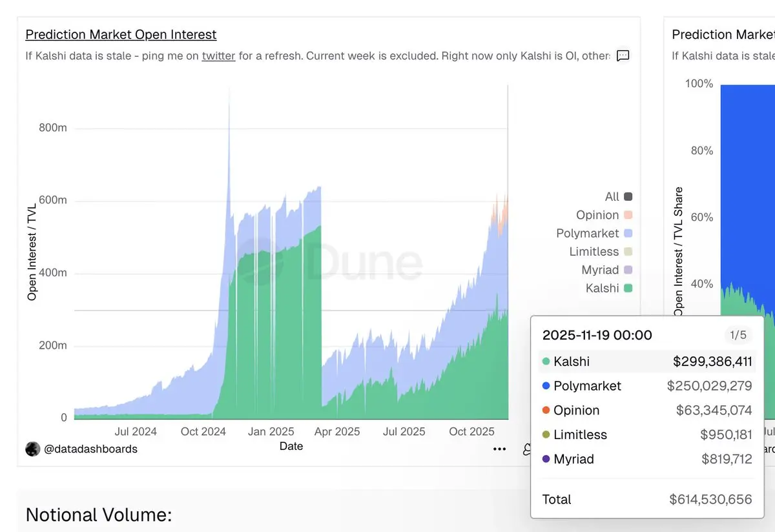The image size is (775, 532).
Task: Hide the Kalshi series in legend
Action: point(628,288)
